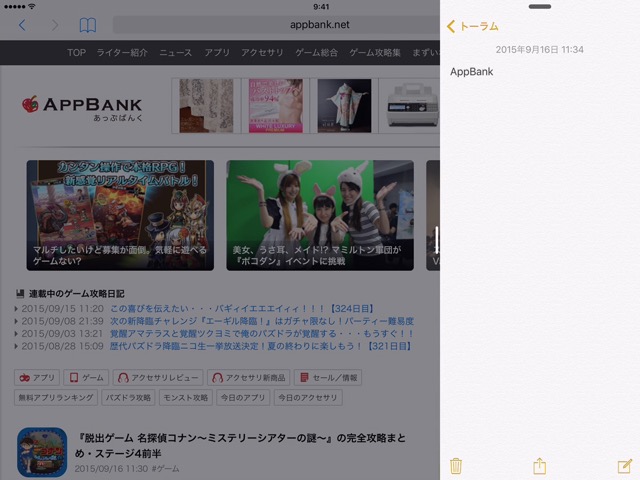Open ゲーム攻略集 navigation item
This screenshot has height=480, width=640.
pyautogui.click(x=375, y=53)
